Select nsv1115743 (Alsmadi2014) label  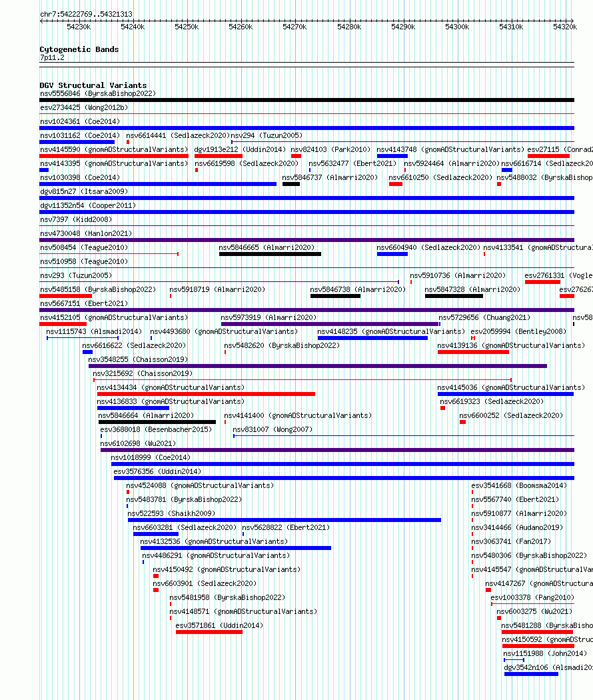click(x=94, y=331)
